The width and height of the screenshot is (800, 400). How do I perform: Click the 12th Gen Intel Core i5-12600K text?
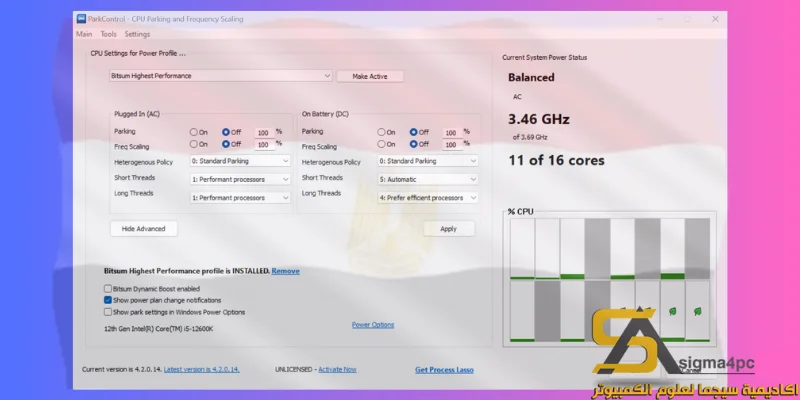tap(159, 329)
